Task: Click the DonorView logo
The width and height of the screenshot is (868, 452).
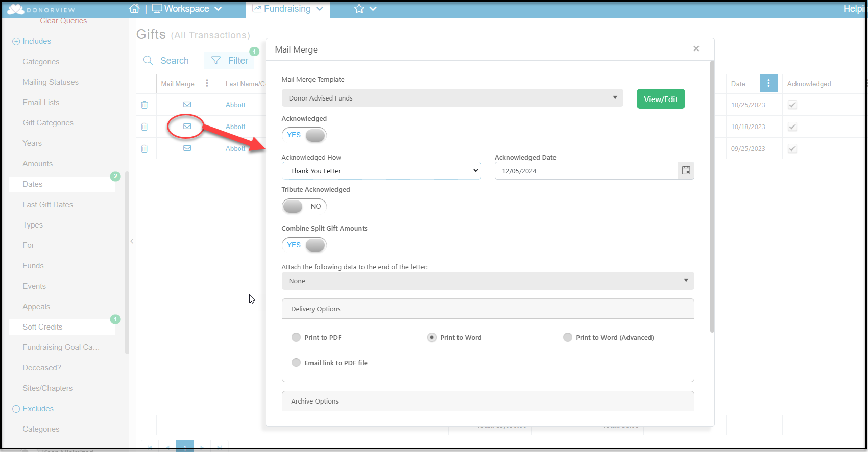Action: pyautogui.click(x=41, y=9)
